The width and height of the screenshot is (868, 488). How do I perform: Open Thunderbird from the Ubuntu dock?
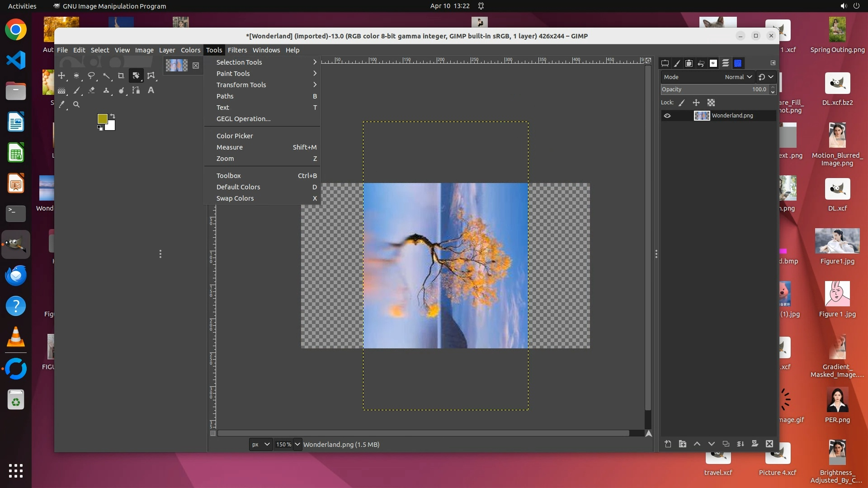(16, 275)
